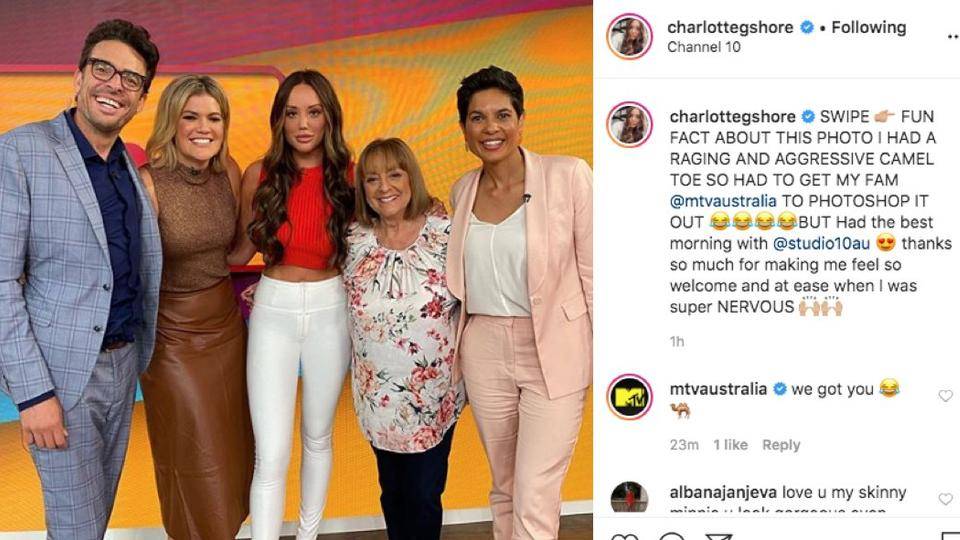960x540 pixels.
Task: Open the Channel 10 location link
Action: [x=703, y=47]
